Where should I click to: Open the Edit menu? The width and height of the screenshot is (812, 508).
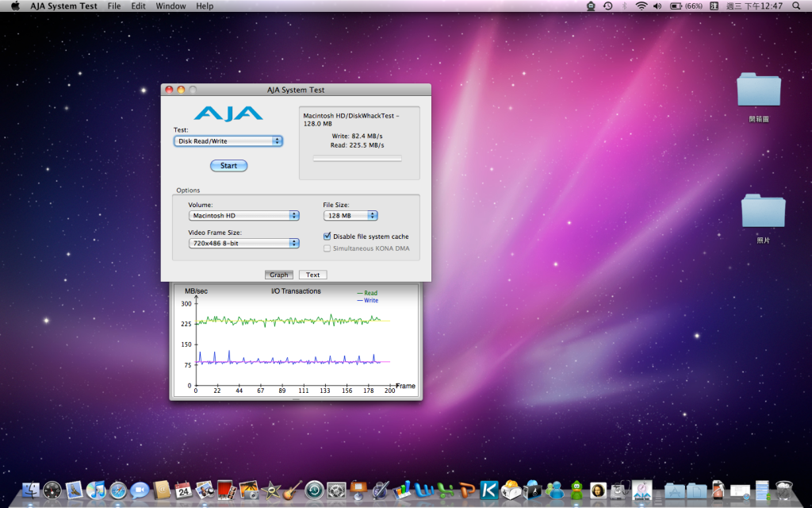(138, 6)
